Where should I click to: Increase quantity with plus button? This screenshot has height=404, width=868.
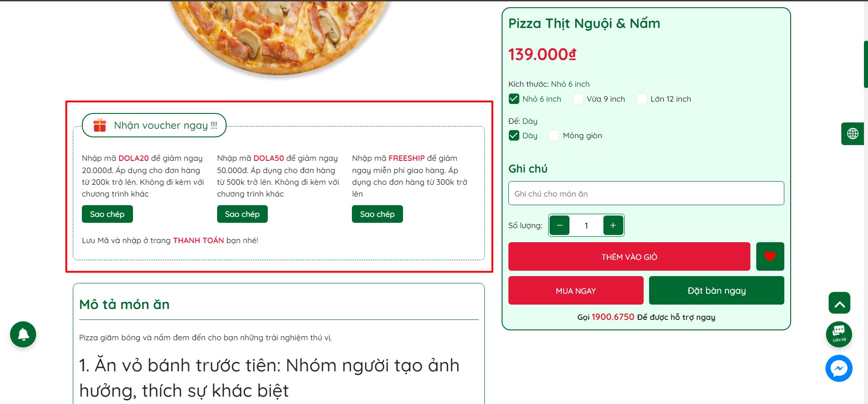tap(613, 225)
